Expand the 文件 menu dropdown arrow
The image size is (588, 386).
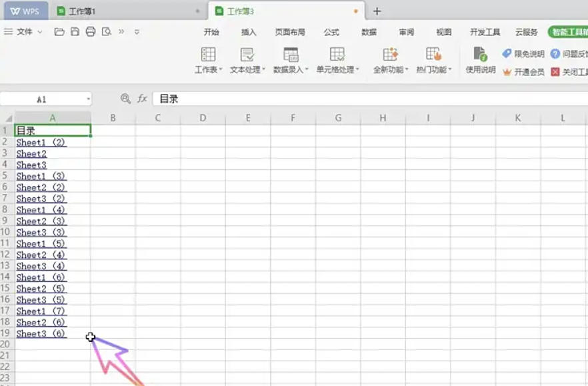coord(40,32)
